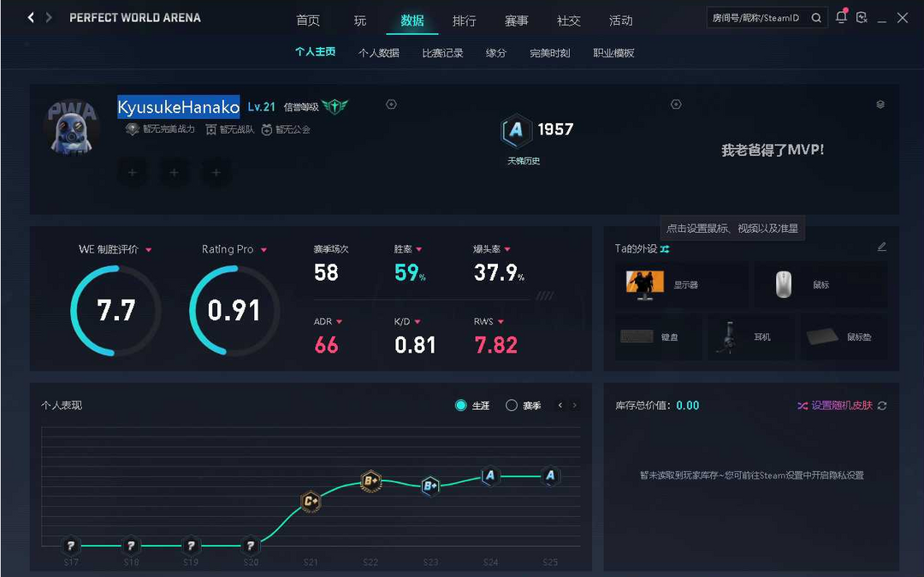Click the S23 B+ rank marker
Viewport: 924px width, 577px height.
[430, 486]
